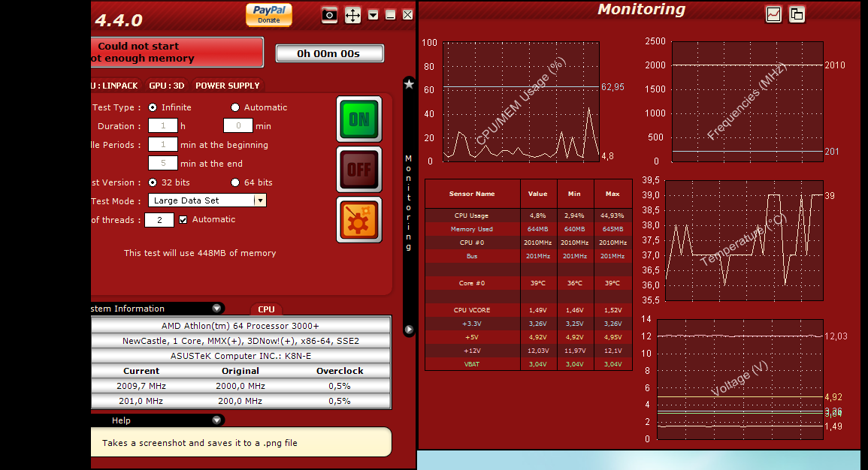The image size is (868, 470).
Task: Select Automatic test type
Action: pyautogui.click(x=235, y=107)
